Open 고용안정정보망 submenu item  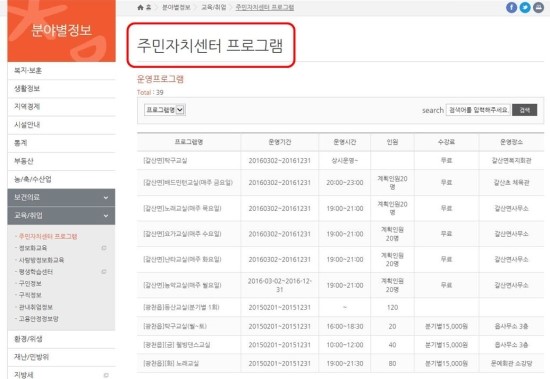click(39, 319)
